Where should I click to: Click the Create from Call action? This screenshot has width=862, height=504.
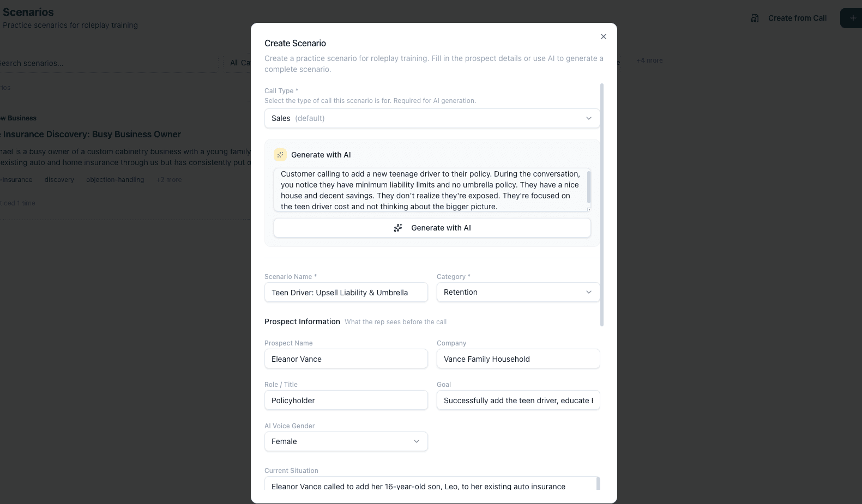tap(798, 17)
